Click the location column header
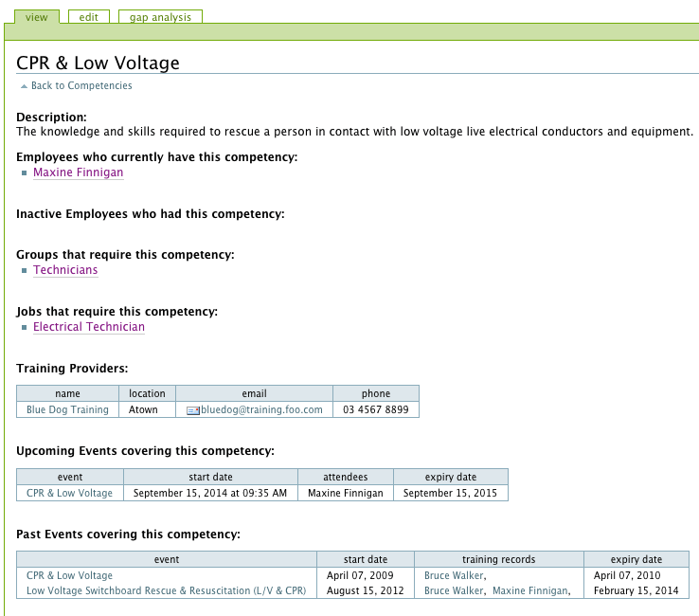This screenshot has height=616, width=699. 147,393
